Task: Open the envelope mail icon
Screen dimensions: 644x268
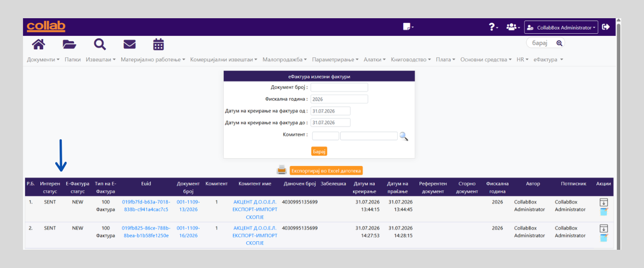Action: pos(129,44)
